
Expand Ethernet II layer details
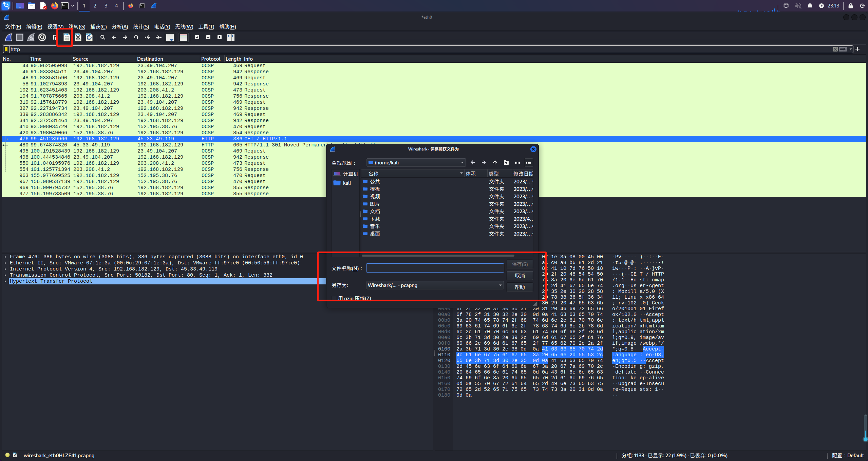(x=5, y=263)
